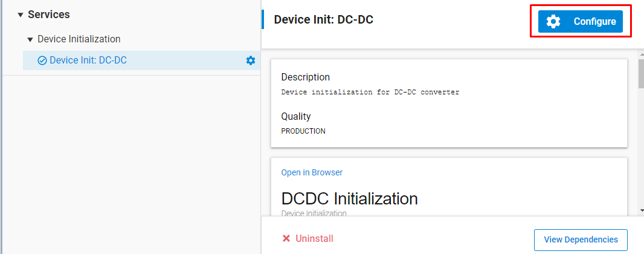Click the installed checkmark icon beside Device Init: DC-DC
This screenshot has width=644, height=254.
(42, 60)
